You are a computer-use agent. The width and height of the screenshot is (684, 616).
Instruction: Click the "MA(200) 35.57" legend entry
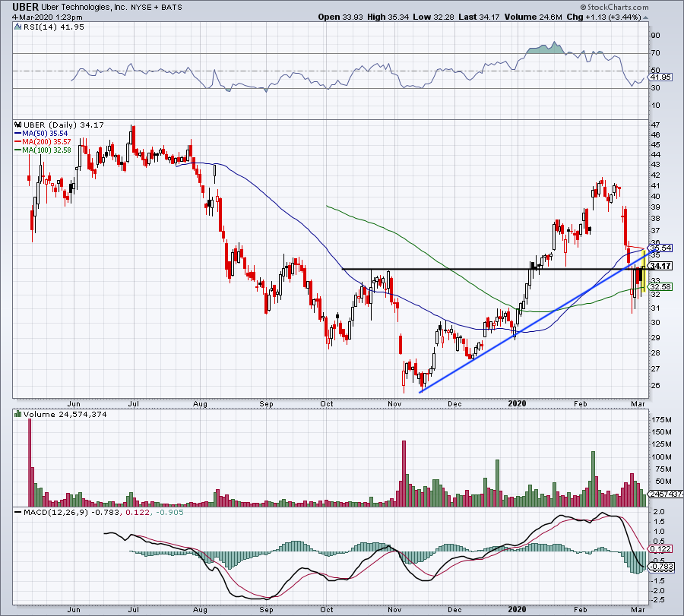click(x=46, y=142)
